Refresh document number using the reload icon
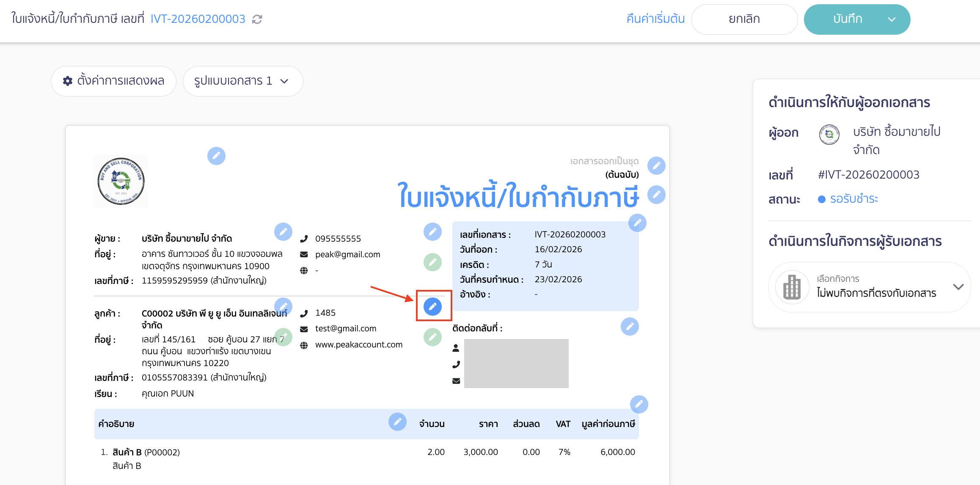Screen dimensions: 980x485 [257, 19]
